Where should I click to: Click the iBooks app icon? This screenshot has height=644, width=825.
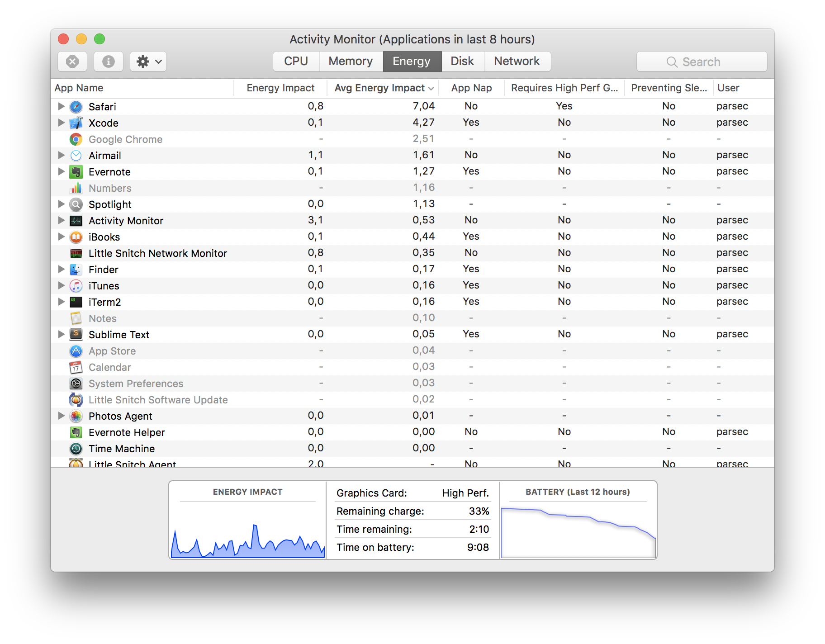point(76,237)
